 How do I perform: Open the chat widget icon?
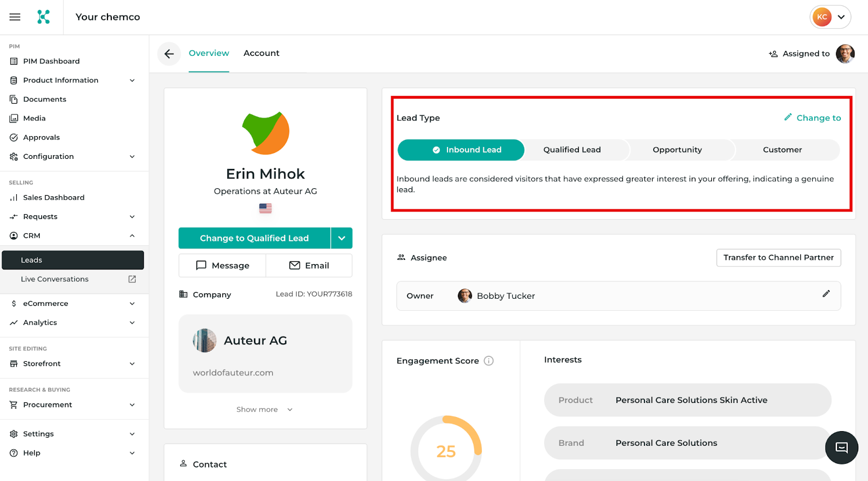(841, 447)
